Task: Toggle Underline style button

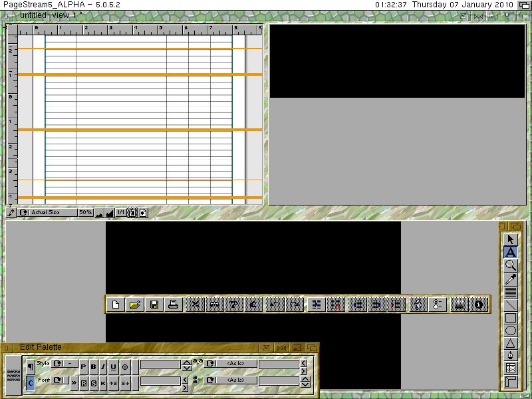Action: [x=114, y=366]
